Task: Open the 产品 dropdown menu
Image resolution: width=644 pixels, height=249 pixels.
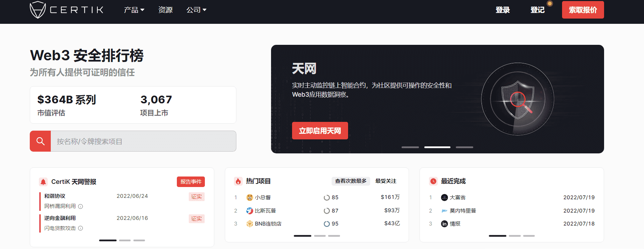Action: click(134, 10)
